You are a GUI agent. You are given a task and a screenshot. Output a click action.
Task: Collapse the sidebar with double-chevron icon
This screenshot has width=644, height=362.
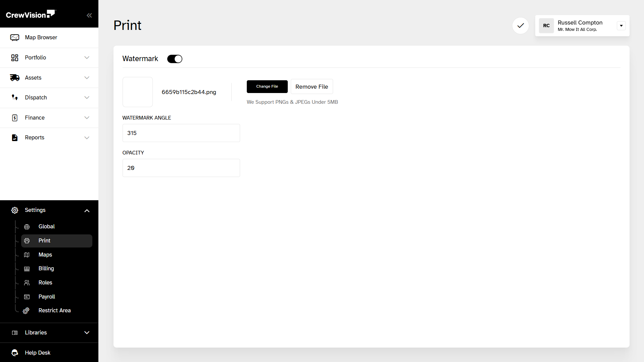tap(89, 15)
